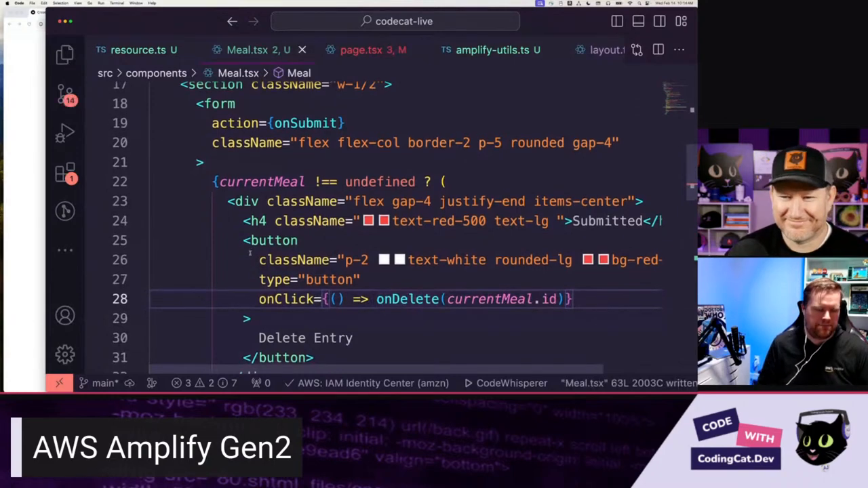Go forward using the right arrow
868x488 pixels.
254,21
